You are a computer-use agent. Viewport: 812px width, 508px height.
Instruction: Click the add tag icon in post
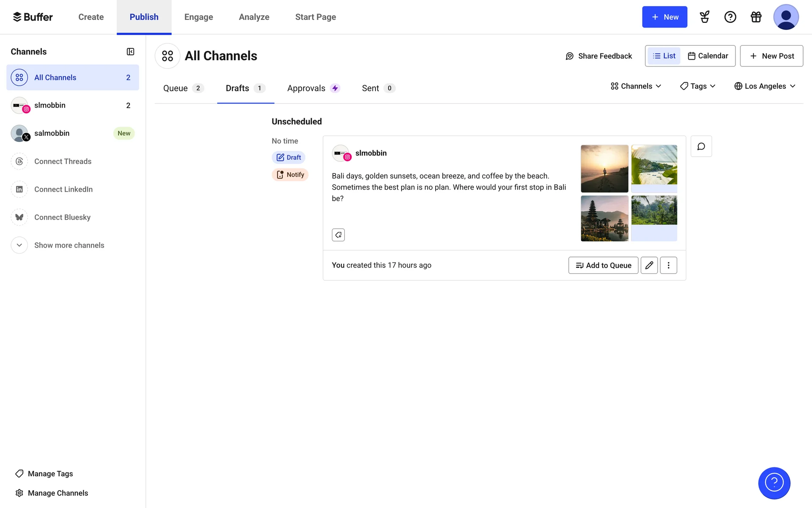pyautogui.click(x=338, y=235)
